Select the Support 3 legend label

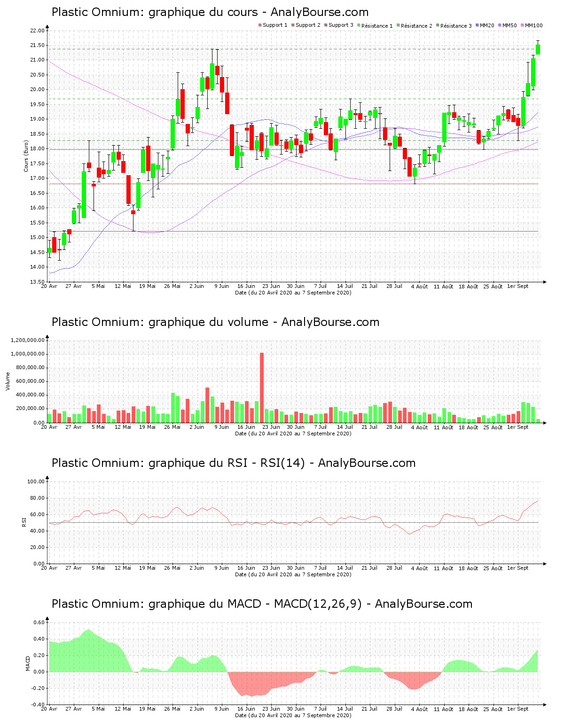coord(341,25)
